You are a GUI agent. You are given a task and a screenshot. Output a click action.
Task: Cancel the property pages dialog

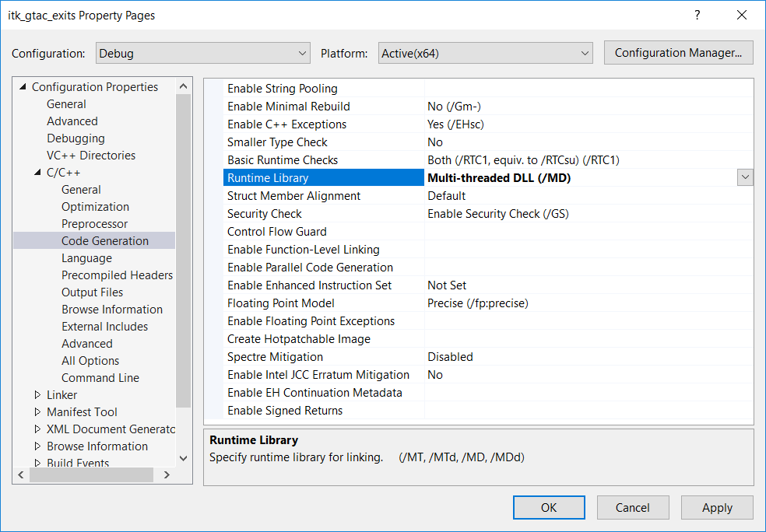point(632,508)
